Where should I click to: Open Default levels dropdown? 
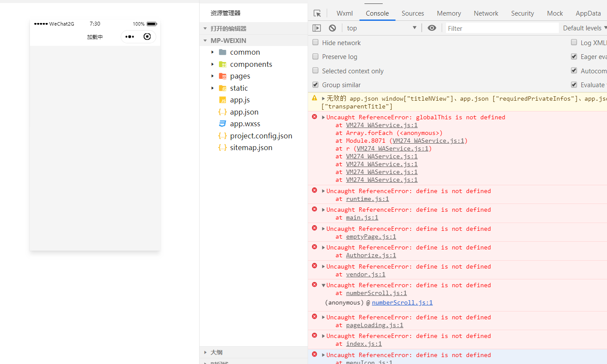[x=584, y=28]
